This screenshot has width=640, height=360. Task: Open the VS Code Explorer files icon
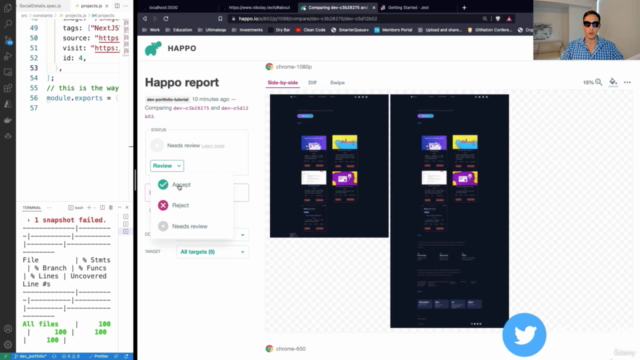pyautogui.click(x=8, y=8)
